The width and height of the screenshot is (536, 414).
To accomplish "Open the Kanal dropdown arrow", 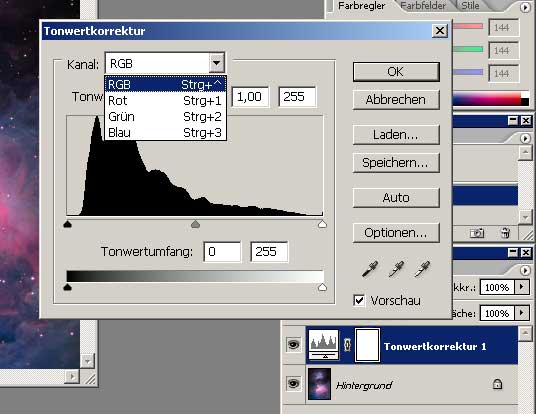I will (216, 63).
